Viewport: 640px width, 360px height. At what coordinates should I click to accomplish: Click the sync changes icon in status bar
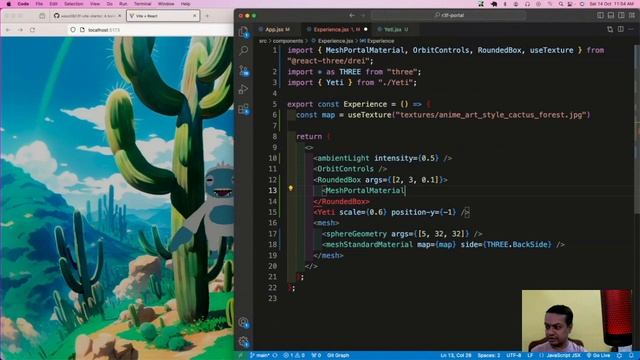tap(275, 356)
